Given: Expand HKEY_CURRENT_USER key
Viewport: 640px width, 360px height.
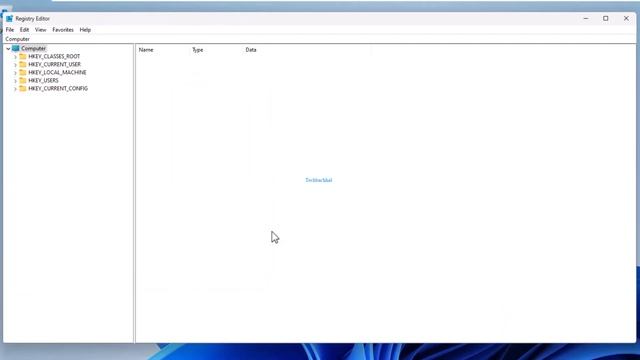Looking at the screenshot, I should (16, 65).
